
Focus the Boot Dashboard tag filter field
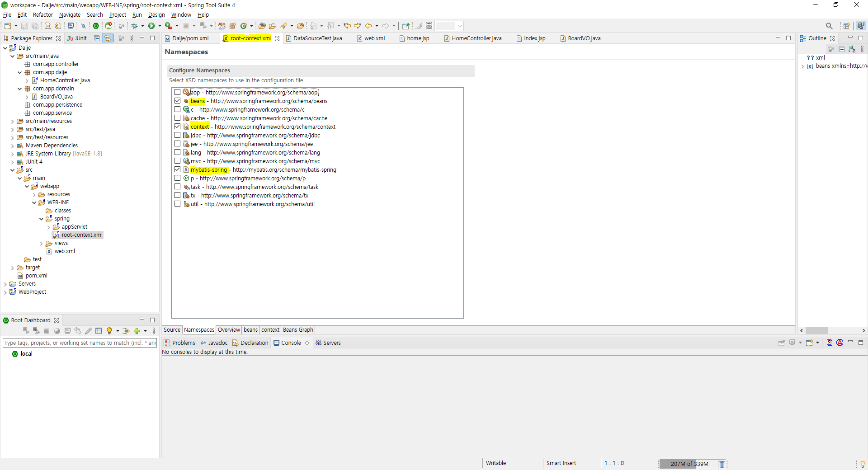click(80, 343)
